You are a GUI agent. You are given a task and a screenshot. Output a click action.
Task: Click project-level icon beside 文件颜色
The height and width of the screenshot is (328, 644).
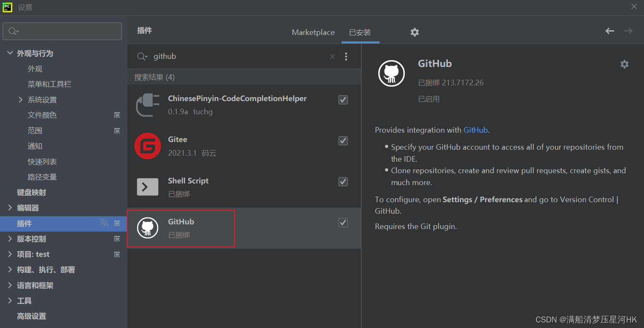tap(117, 115)
